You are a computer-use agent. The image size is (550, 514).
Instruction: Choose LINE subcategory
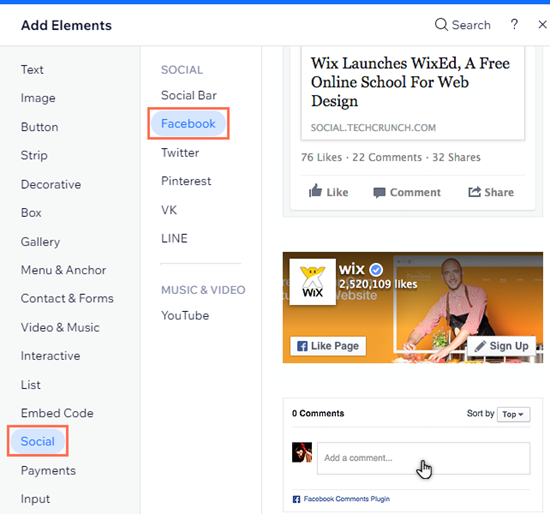pos(174,238)
